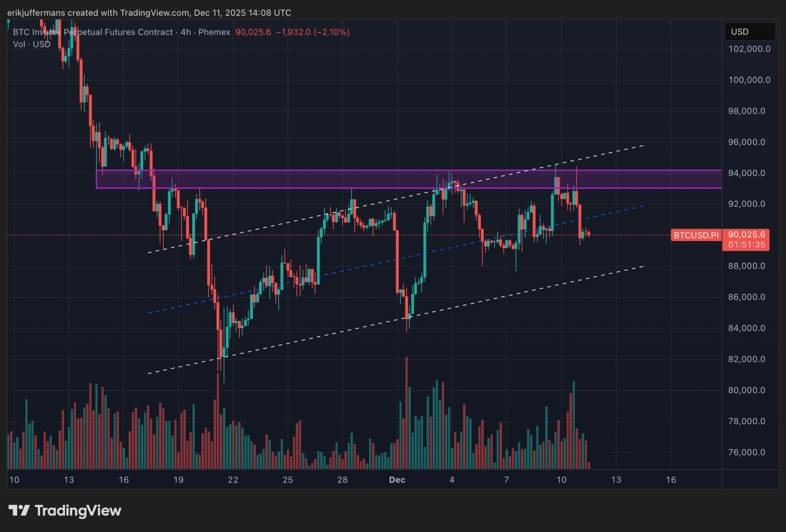The image size is (786, 532).
Task: Select the 4h timeframe label
Action: tap(186, 32)
